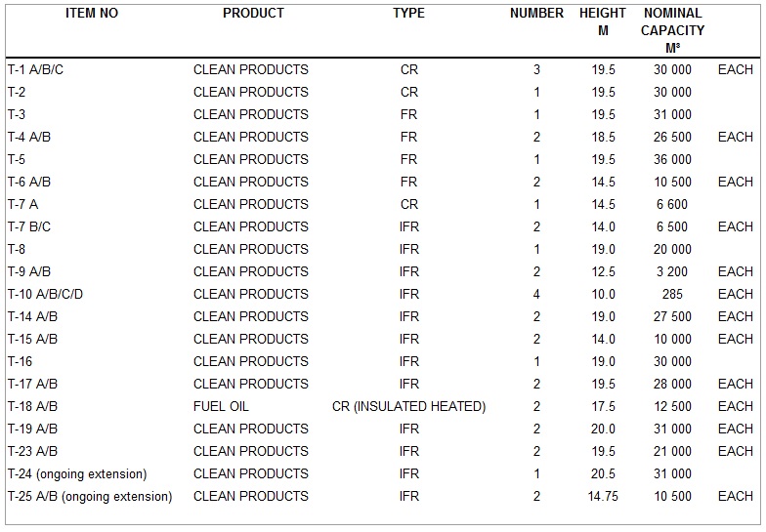
Task: Click the PRODUCT column header
Action: click(x=253, y=14)
